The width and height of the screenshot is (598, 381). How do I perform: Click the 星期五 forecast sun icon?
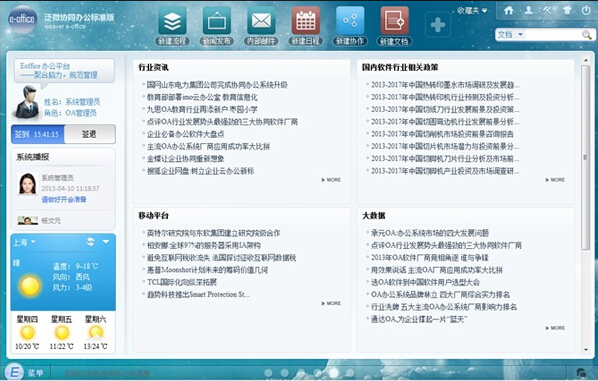62,333
